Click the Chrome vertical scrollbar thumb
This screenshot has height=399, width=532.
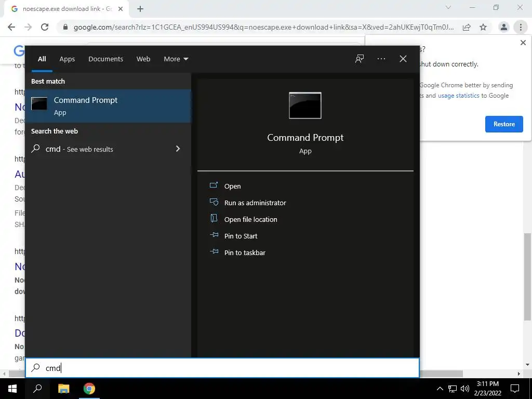(x=527, y=276)
